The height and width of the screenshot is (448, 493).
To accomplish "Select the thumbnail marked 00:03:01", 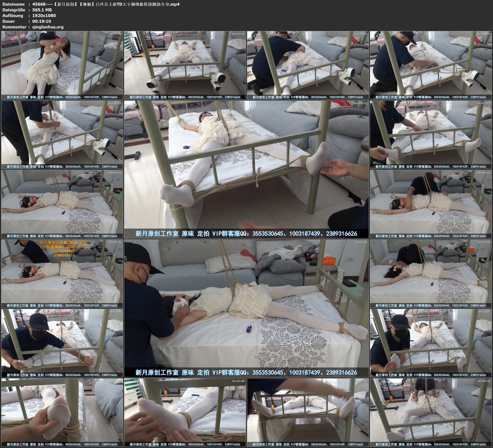I will (308, 65).
